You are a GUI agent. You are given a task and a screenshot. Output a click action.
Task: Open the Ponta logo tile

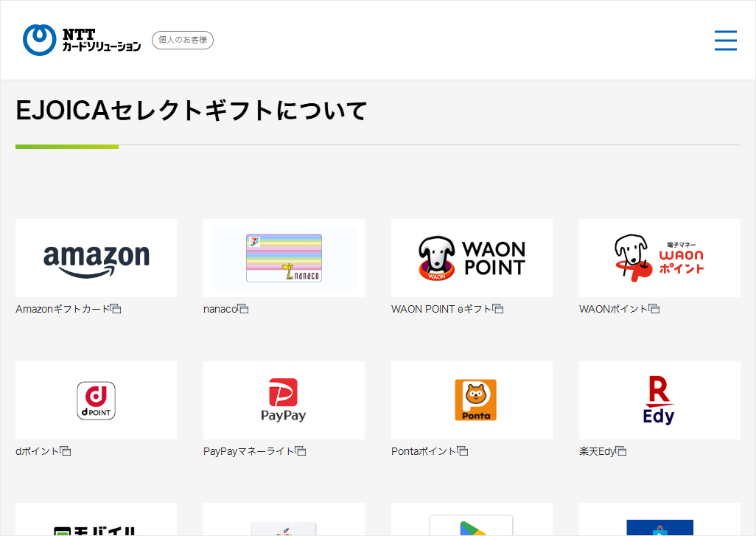point(472,400)
